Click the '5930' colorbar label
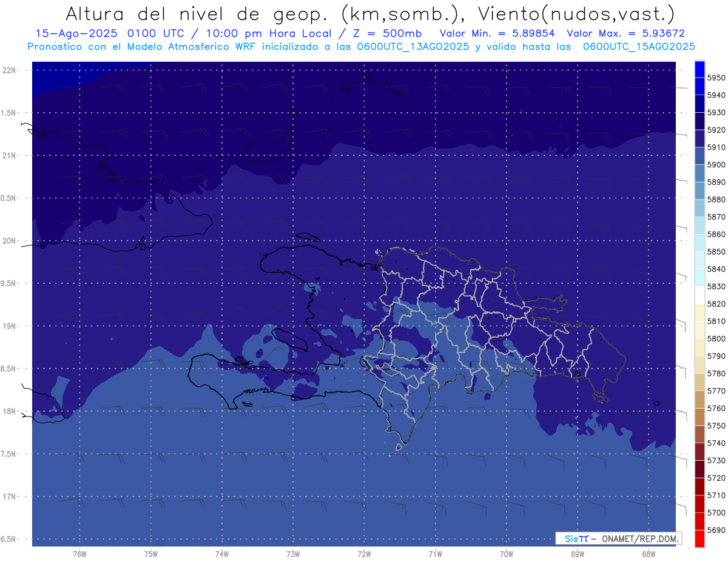 [x=716, y=112]
